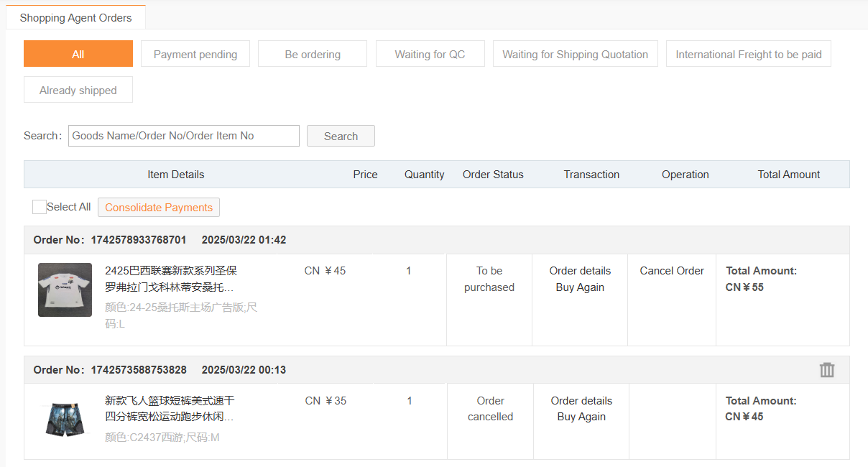The image size is (868, 467).
Task: Open the jersey product thumbnail
Action: (x=65, y=290)
